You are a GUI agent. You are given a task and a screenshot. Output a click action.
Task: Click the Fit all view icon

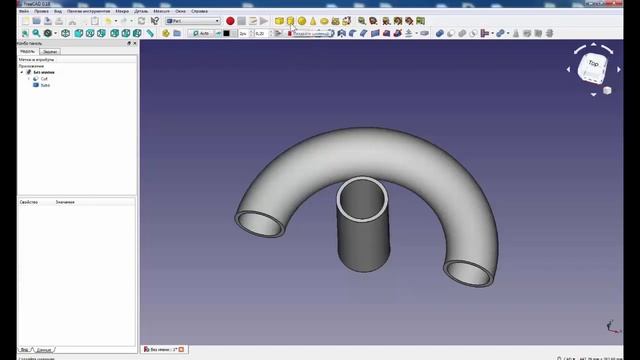(25, 33)
